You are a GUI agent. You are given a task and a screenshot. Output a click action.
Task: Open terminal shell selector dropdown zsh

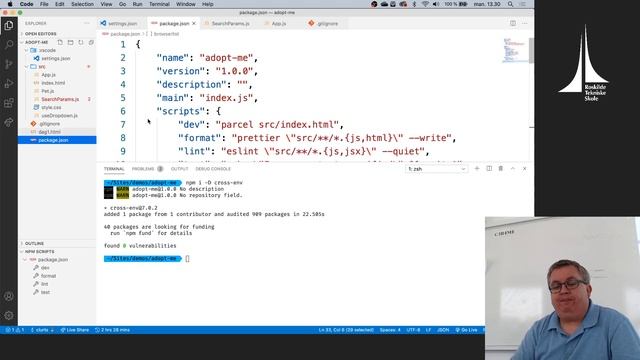tap(436, 169)
